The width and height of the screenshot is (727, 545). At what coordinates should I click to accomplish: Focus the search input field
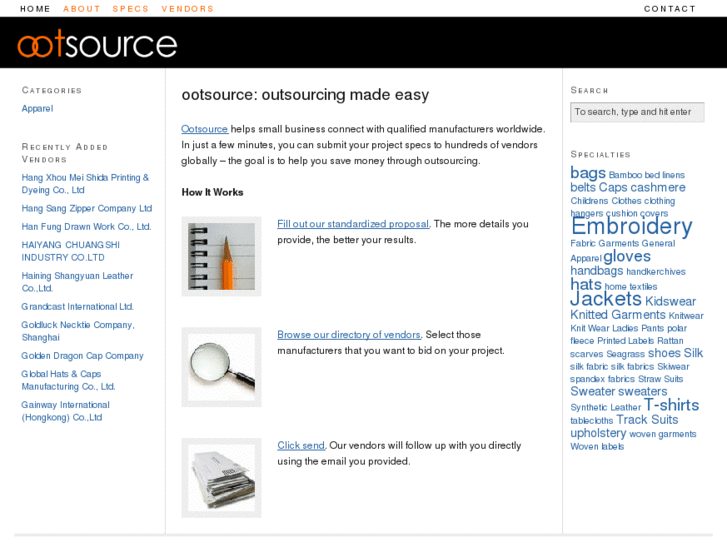(637, 112)
